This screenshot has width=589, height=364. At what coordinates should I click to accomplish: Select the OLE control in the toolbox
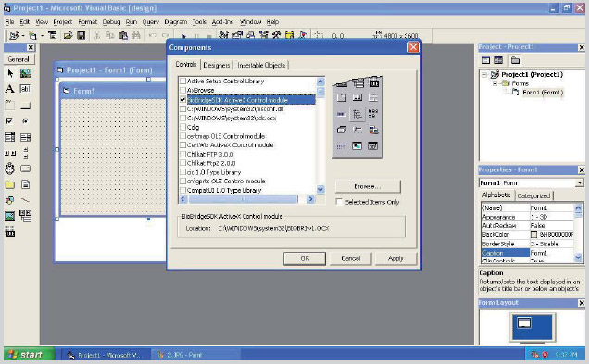[x=10, y=232]
